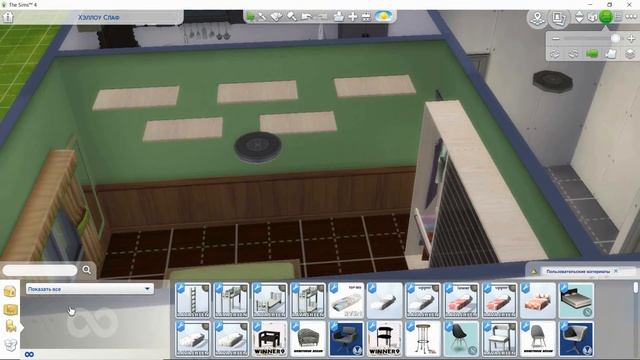Save lot to library tray icon
The width and height of the screenshot is (640, 360).
click(338, 17)
